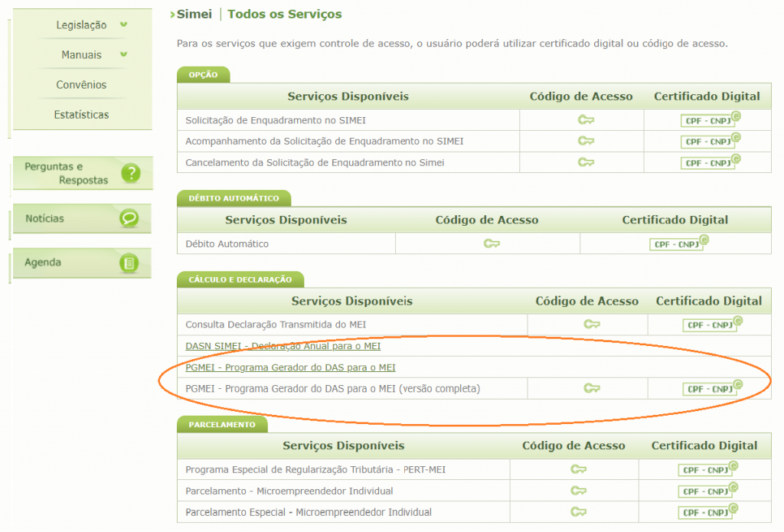This screenshot has width=784, height=532.
Task: Click 'Parcelamento - Microempreendedor Individual' row text
Action: [289, 491]
